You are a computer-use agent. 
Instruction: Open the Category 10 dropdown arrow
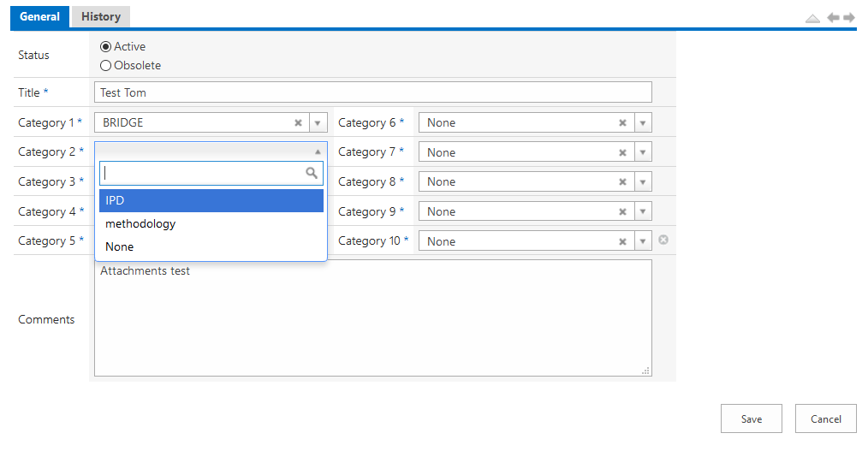643,241
